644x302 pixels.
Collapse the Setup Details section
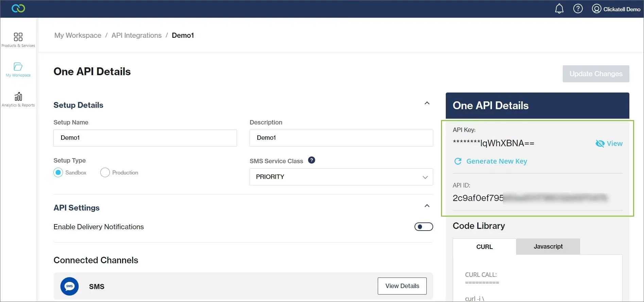pos(427,103)
